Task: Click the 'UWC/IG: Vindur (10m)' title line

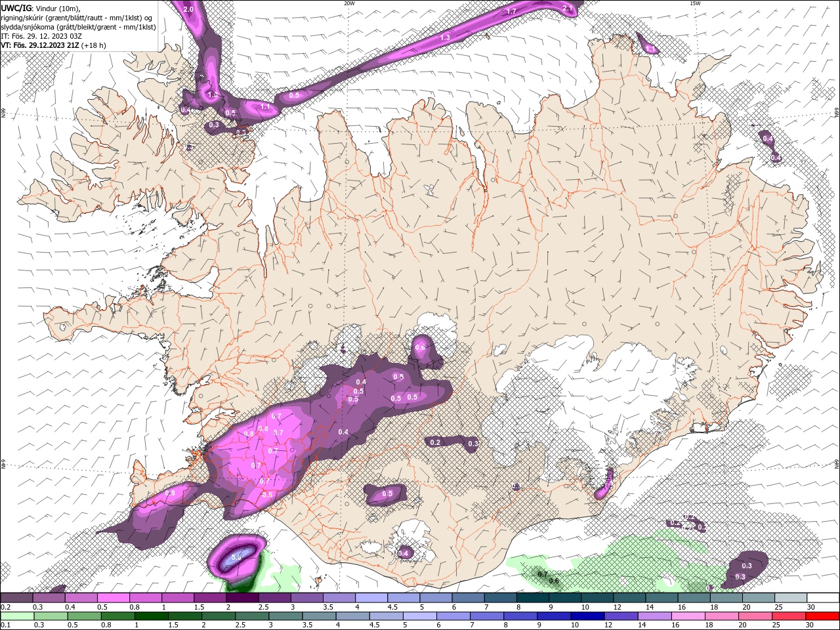Action: click(x=40, y=8)
